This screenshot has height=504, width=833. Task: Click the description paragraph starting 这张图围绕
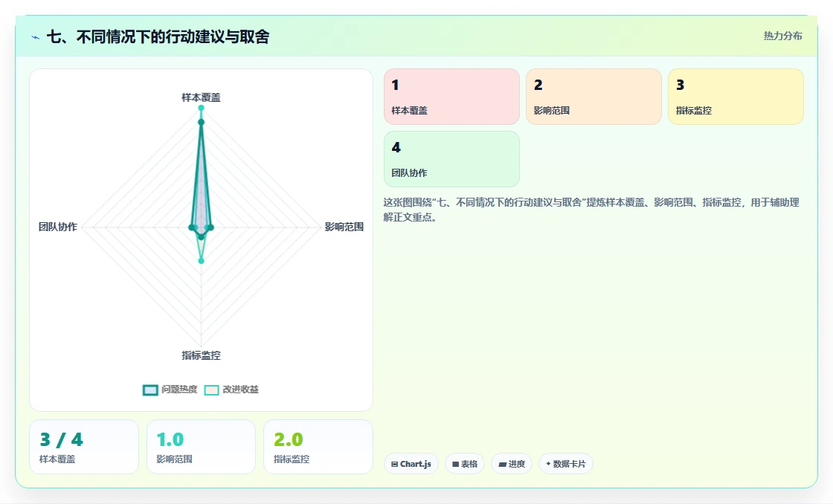tap(591, 210)
